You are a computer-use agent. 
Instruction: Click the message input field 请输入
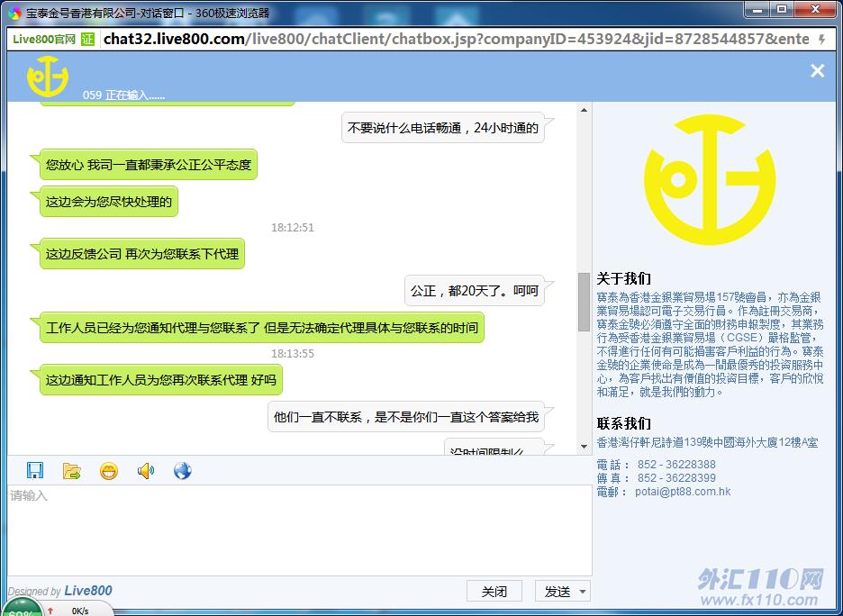[x=299, y=530]
